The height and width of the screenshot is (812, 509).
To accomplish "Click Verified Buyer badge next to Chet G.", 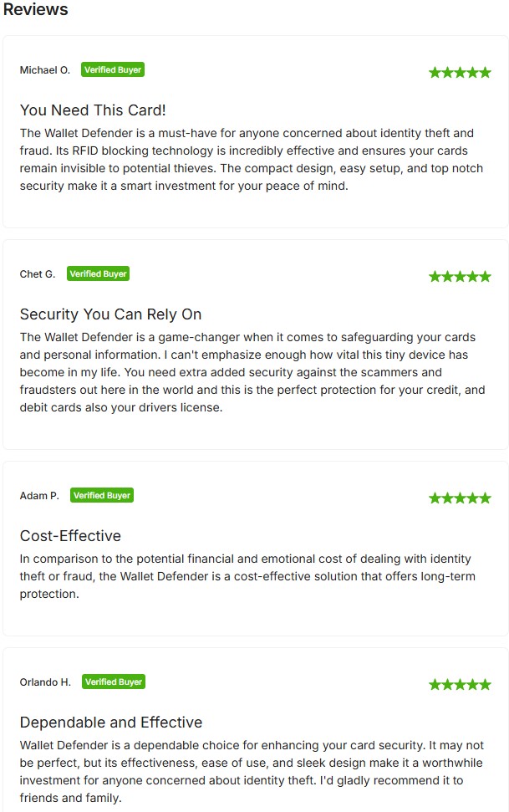I will pyautogui.click(x=99, y=273).
